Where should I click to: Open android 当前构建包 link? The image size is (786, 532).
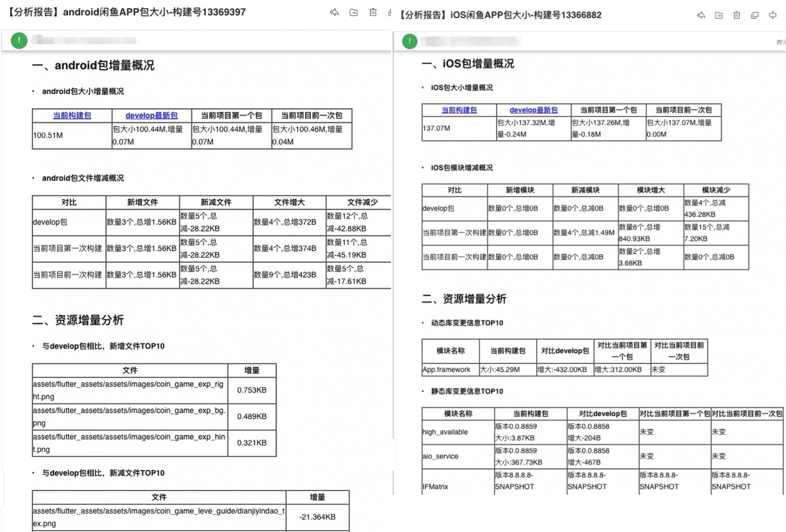pyautogui.click(x=72, y=115)
